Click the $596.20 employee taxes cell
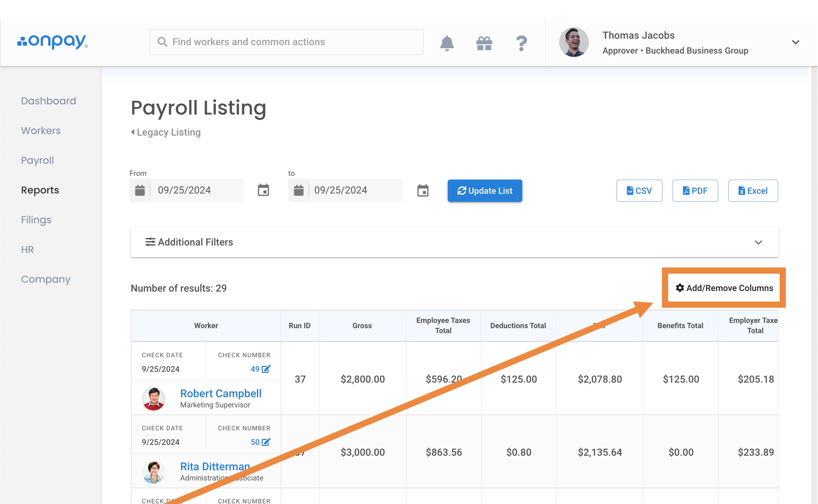Image resolution: width=818 pixels, height=504 pixels. (x=444, y=379)
